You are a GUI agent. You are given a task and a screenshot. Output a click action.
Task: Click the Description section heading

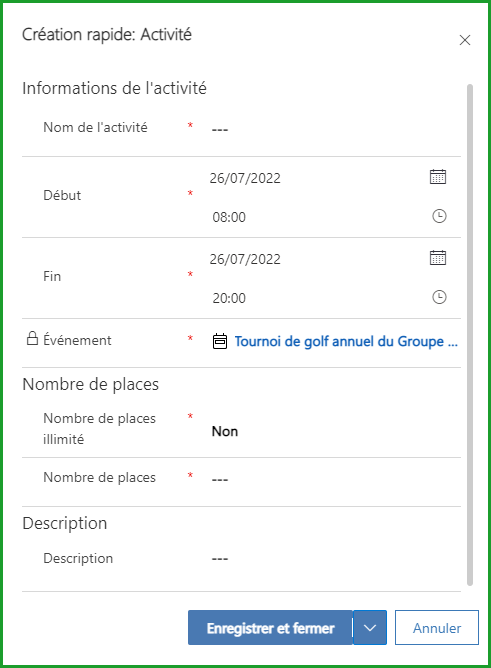[65, 523]
